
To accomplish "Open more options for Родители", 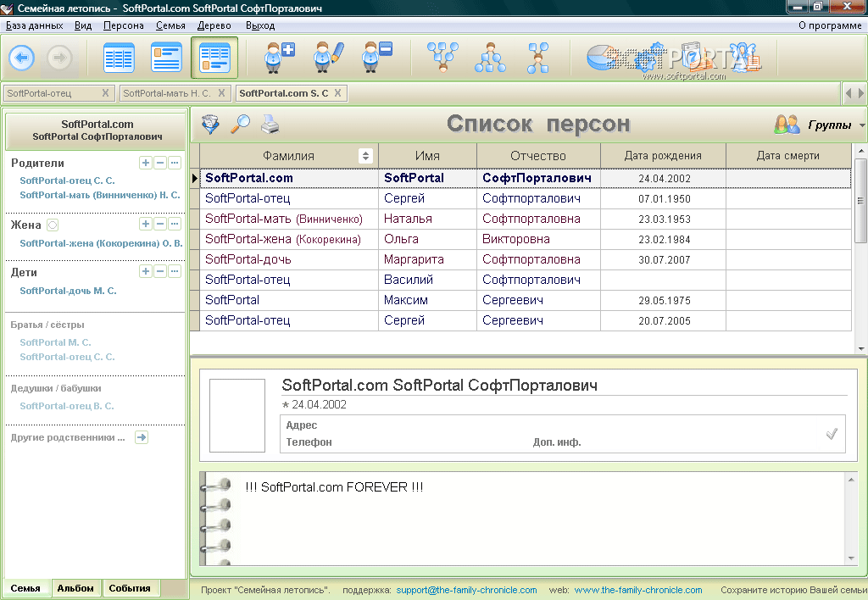I will 175,163.
